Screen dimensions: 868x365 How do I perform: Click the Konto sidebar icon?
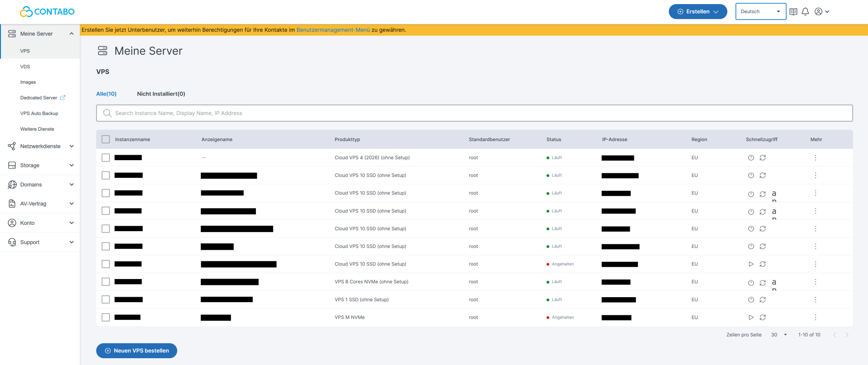[x=12, y=223]
